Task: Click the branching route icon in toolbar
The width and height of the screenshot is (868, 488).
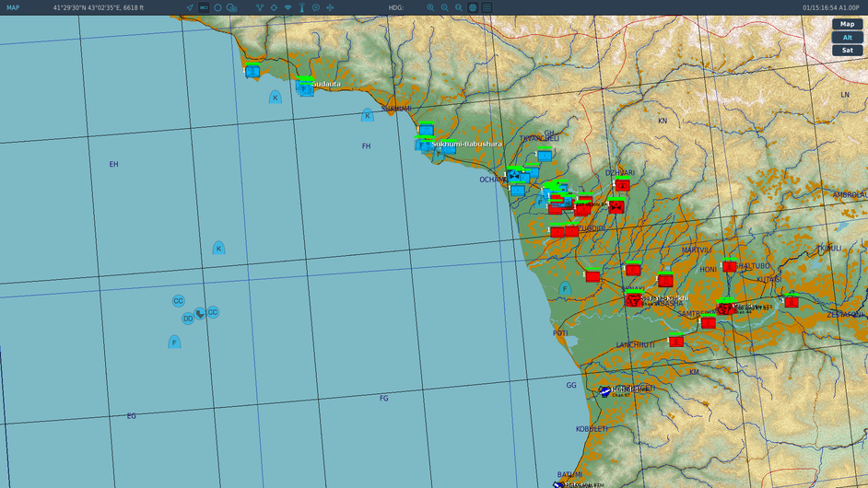Action: [259, 7]
